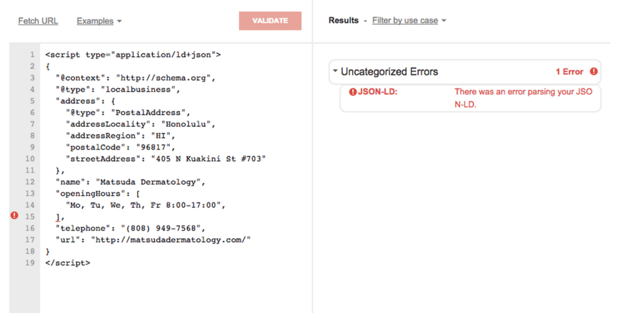
Task: Click line number 1 in the gutter
Action: click(x=32, y=55)
